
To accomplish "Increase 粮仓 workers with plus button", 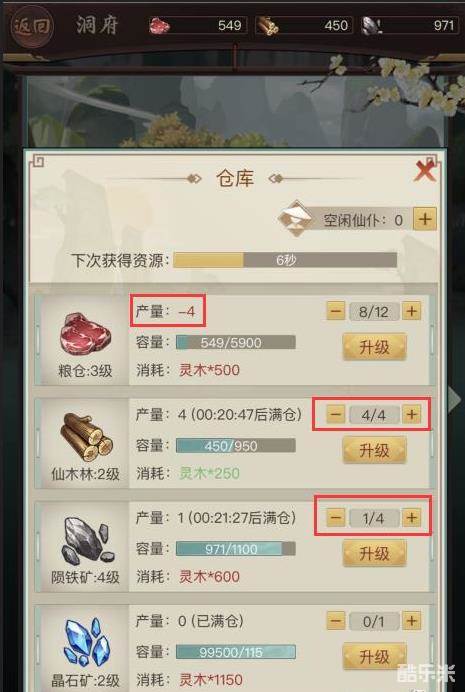I will click(x=411, y=311).
